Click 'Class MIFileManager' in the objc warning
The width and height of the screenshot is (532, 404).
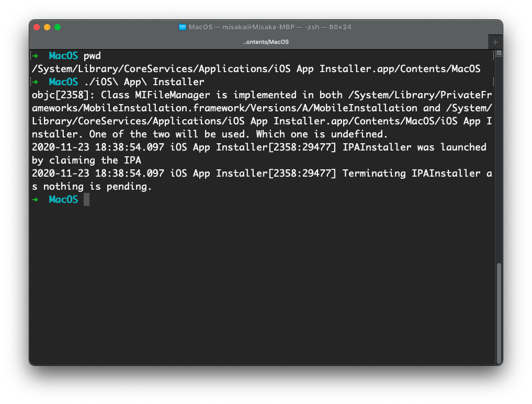tap(155, 95)
